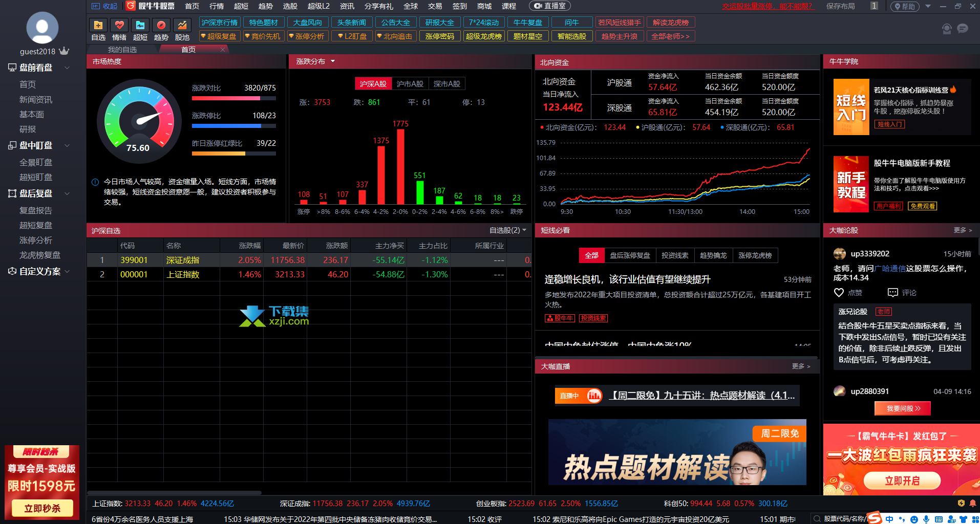This screenshot has width=980, height=524.
Task: Open the 股池 stock pool icon
Action: [x=182, y=25]
